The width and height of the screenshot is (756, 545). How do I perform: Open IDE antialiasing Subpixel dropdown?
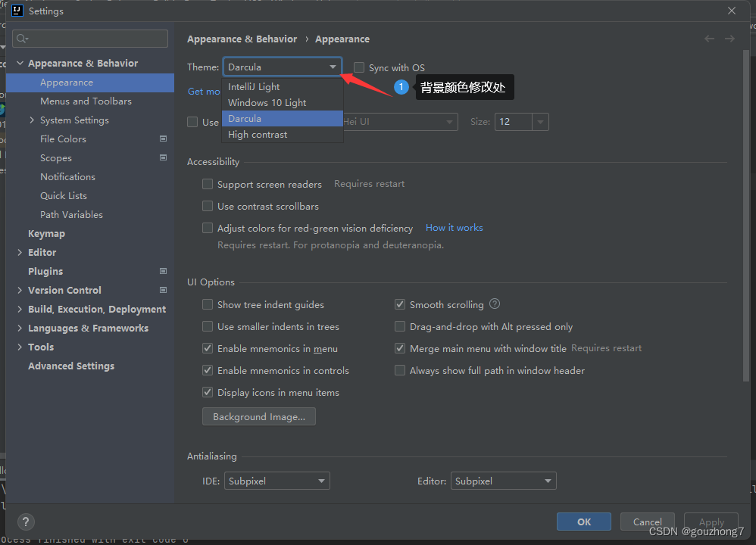tap(276, 481)
